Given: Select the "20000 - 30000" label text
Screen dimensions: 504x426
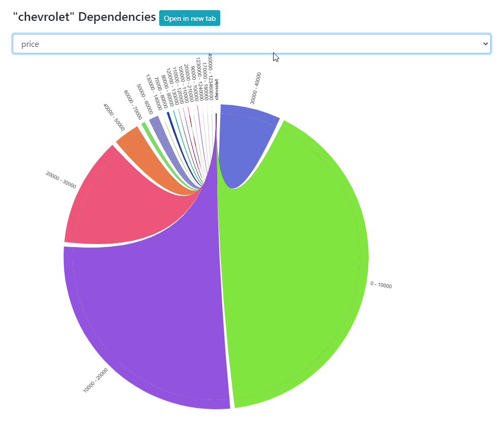Looking at the screenshot, I should (x=61, y=180).
